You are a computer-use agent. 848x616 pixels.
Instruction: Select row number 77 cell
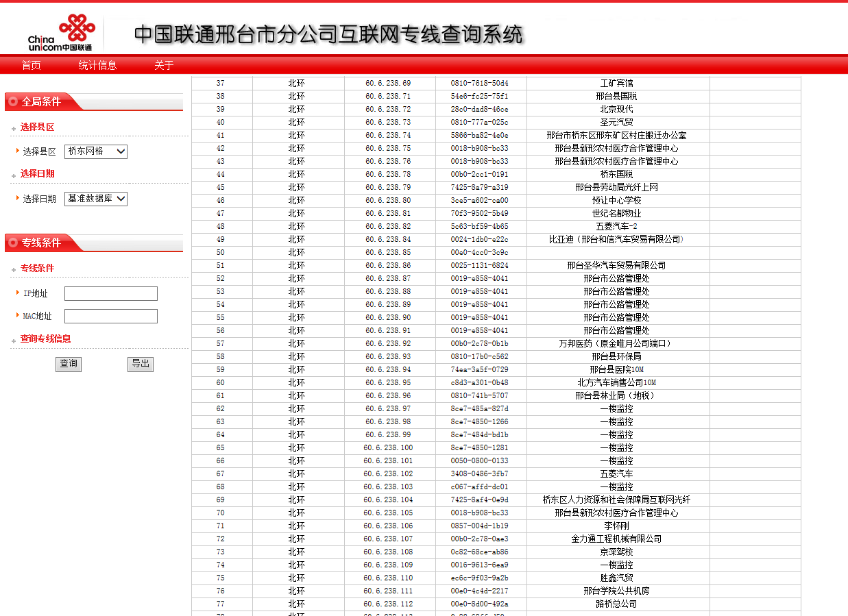click(221, 604)
